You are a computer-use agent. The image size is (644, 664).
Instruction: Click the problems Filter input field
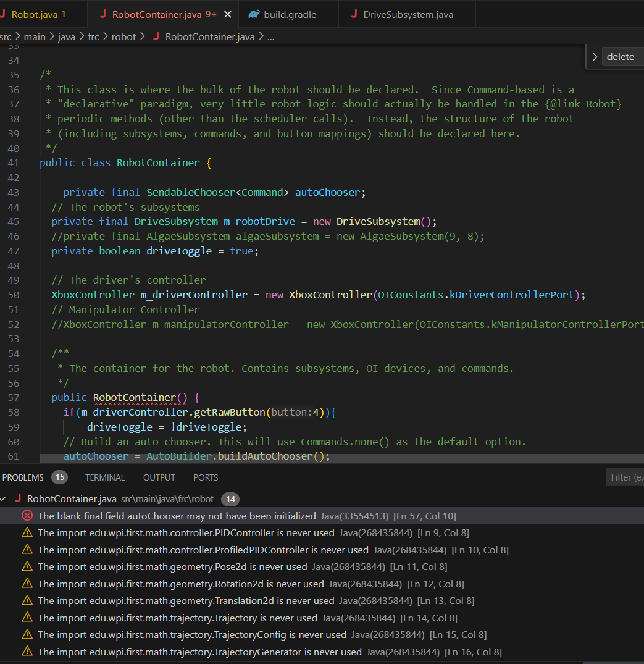[625, 477]
